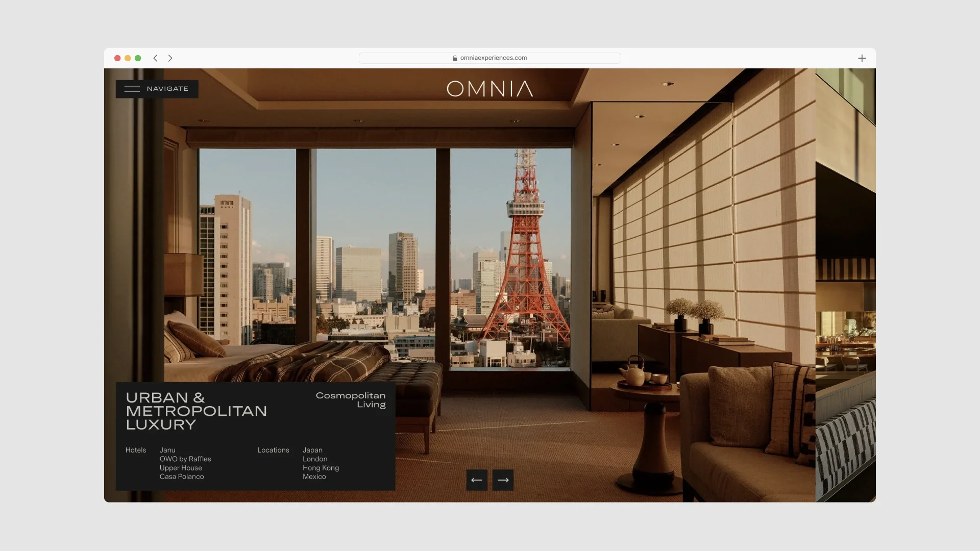Click the next slide preview image at right edge
The image size is (980, 551).
coord(845,286)
